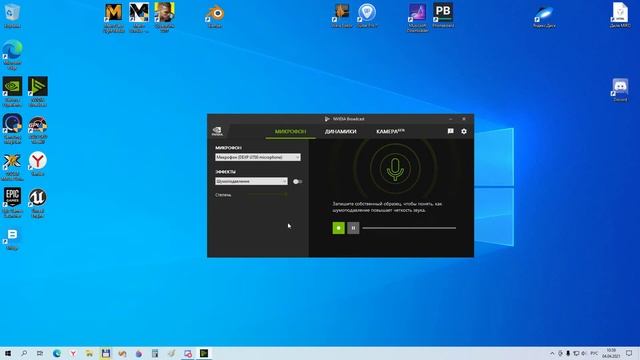Adjust the Степень strength slider
This screenshot has width=640, height=360.
pos(267,195)
